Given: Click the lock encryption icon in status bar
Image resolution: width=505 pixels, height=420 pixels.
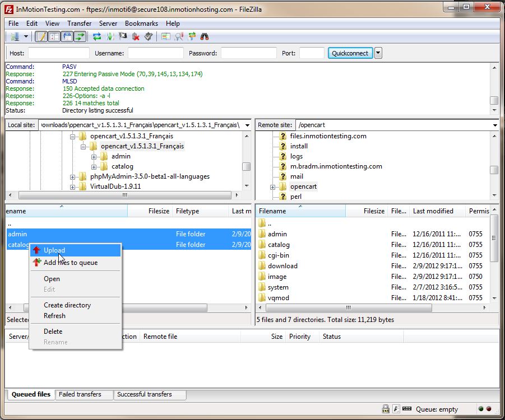Looking at the screenshot, I should click(386, 409).
